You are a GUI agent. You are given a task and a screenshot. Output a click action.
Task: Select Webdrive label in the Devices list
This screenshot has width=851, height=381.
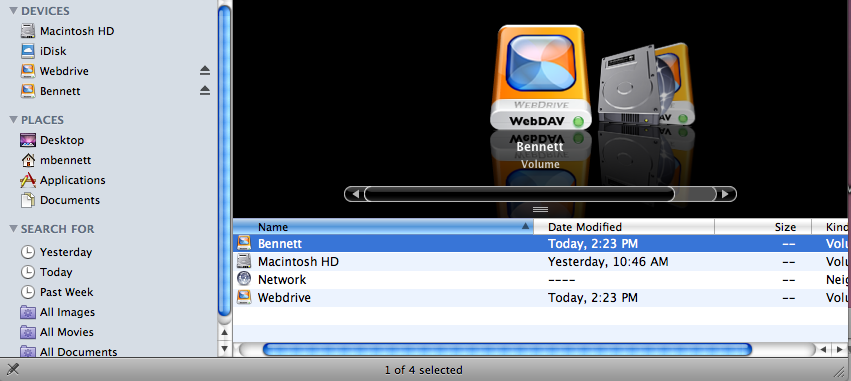[64, 71]
